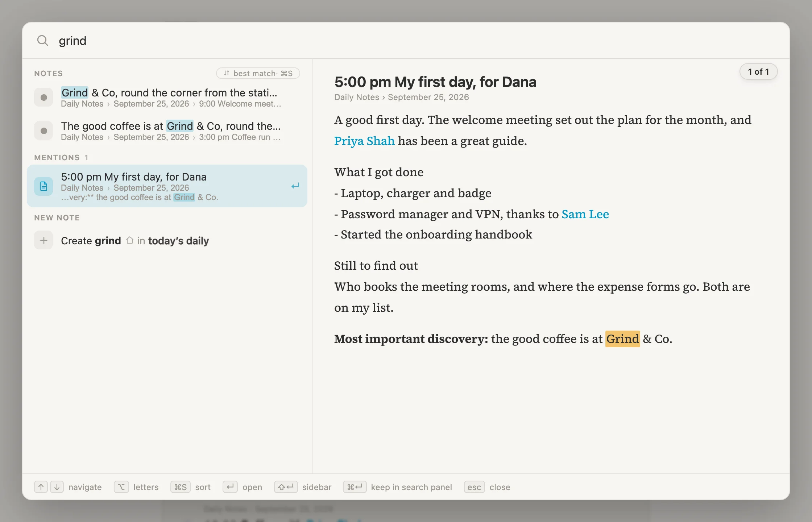Click '3:00 pm Coffee run' breadcrumb in second result
This screenshot has width=812, height=522.
coord(240,137)
